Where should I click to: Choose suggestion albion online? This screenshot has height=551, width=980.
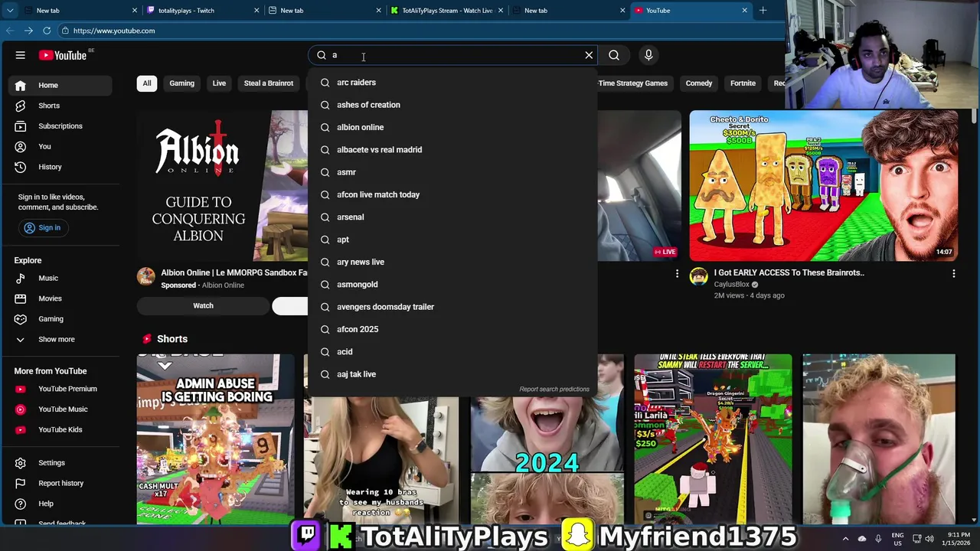[x=452, y=127]
